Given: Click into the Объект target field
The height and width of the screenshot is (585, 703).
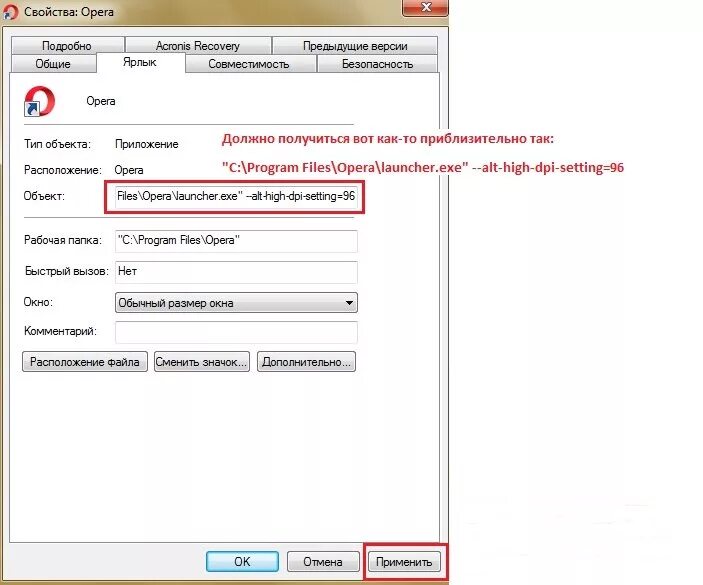Looking at the screenshot, I should 236,197.
